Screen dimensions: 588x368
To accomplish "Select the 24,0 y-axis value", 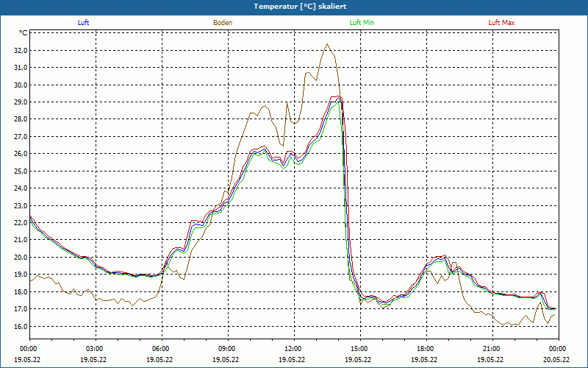I will [x=21, y=188].
